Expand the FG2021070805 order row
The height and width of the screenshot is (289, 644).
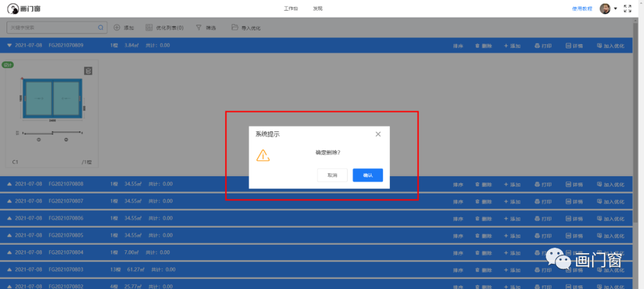tap(10, 235)
